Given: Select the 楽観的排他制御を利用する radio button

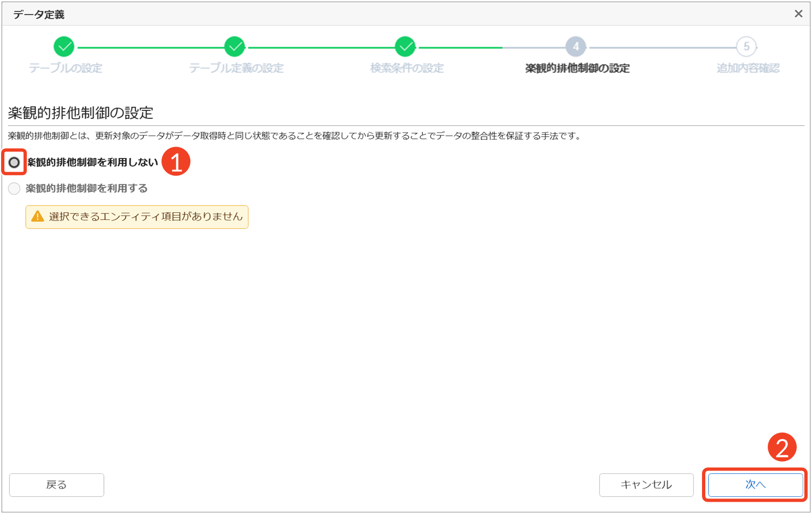Looking at the screenshot, I should click(x=14, y=189).
